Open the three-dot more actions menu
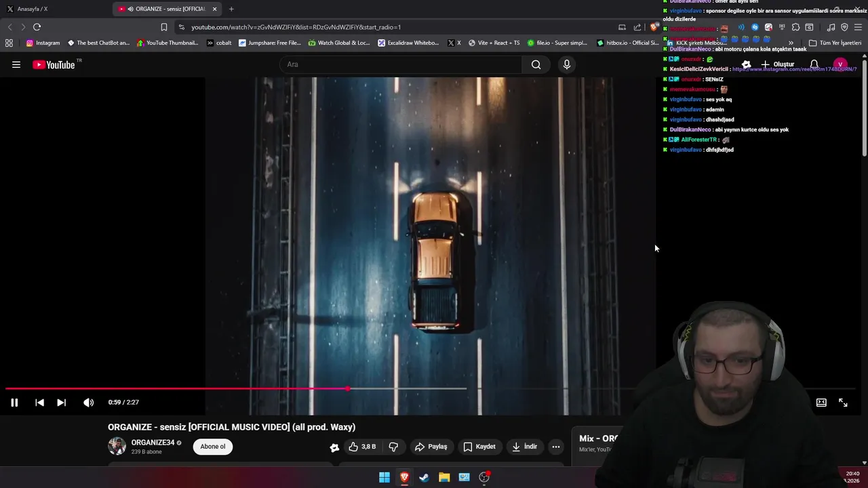Viewport: 868px width, 488px height. [x=555, y=447]
